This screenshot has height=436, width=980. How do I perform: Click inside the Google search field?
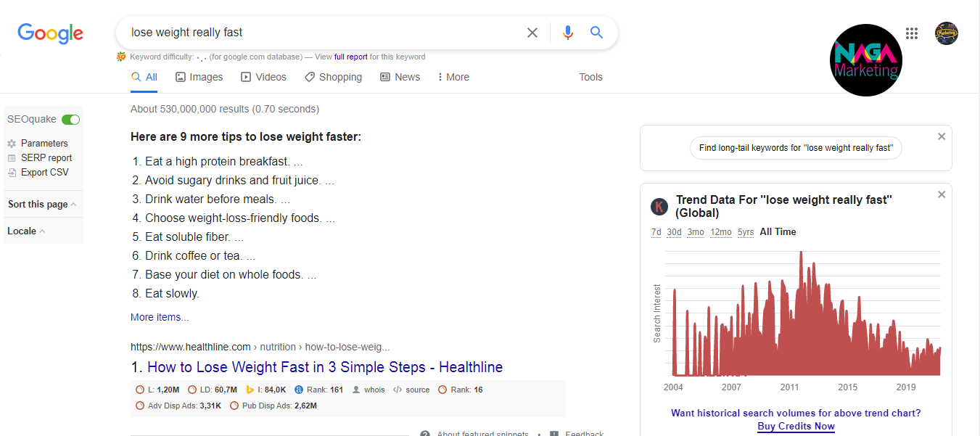point(319,33)
